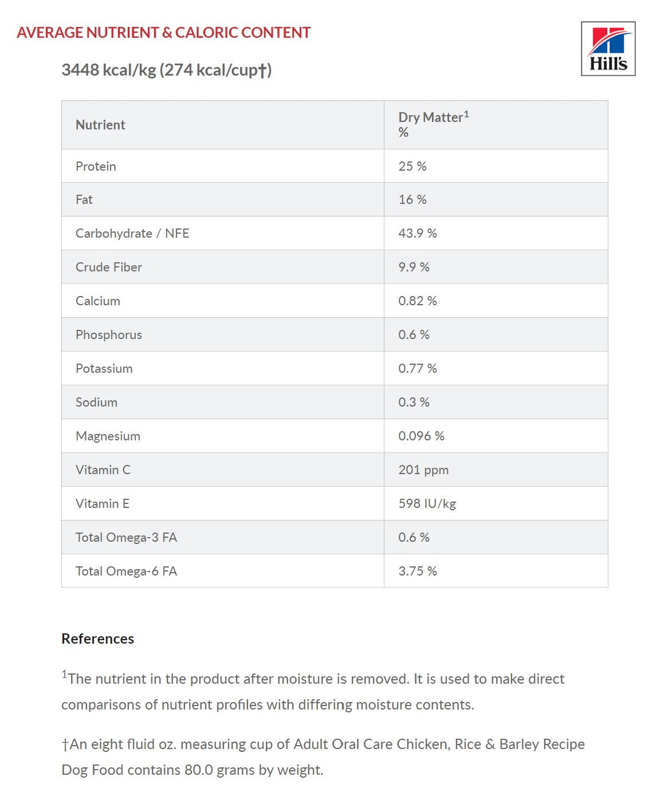Viewport: 672px width, 804px height.
Task: Click the Hill's logo
Action: coord(608,49)
